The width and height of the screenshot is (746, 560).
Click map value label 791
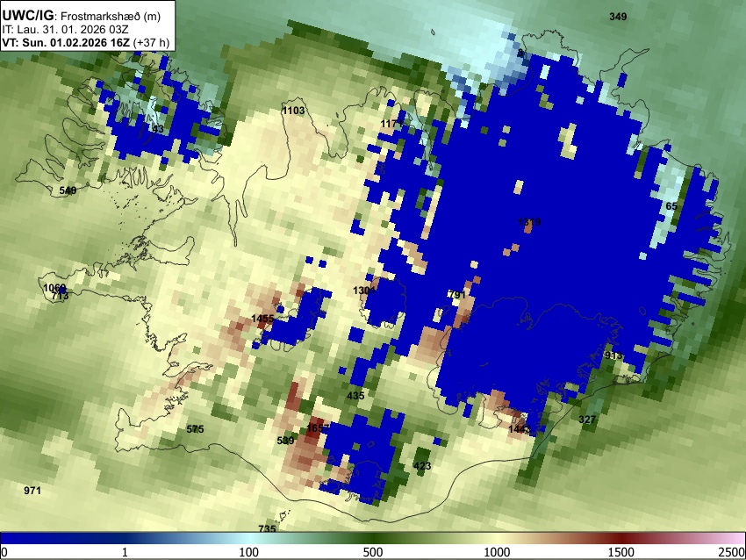pyautogui.click(x=456, y=295)
